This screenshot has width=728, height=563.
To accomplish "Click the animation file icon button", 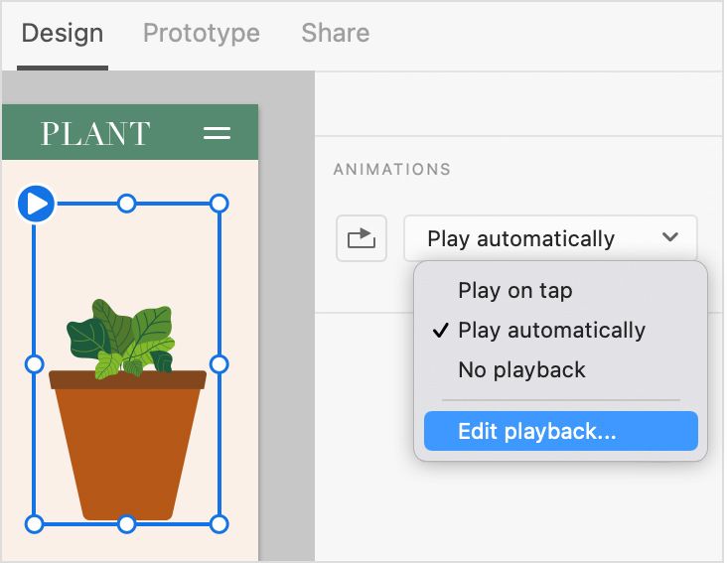I will tap(361, 238).
